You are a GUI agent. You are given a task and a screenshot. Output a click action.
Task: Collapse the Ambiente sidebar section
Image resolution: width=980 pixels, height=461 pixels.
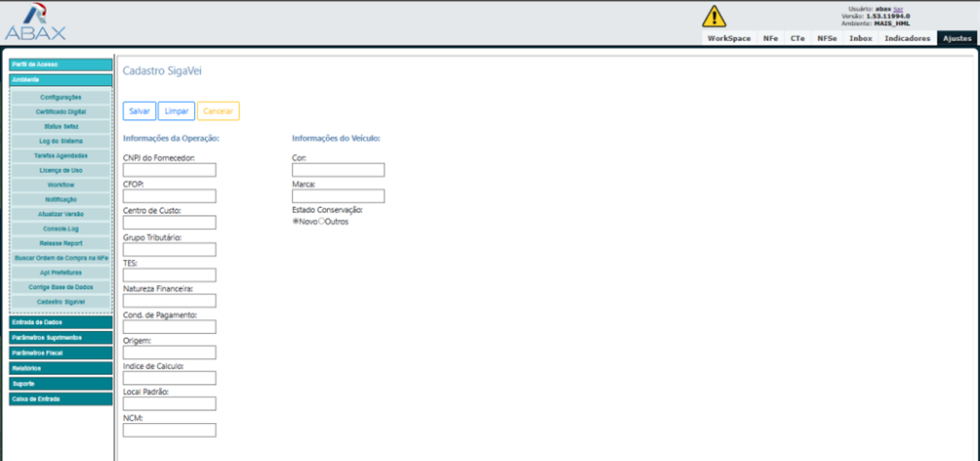pyautogui.click(x=61, y=79)
